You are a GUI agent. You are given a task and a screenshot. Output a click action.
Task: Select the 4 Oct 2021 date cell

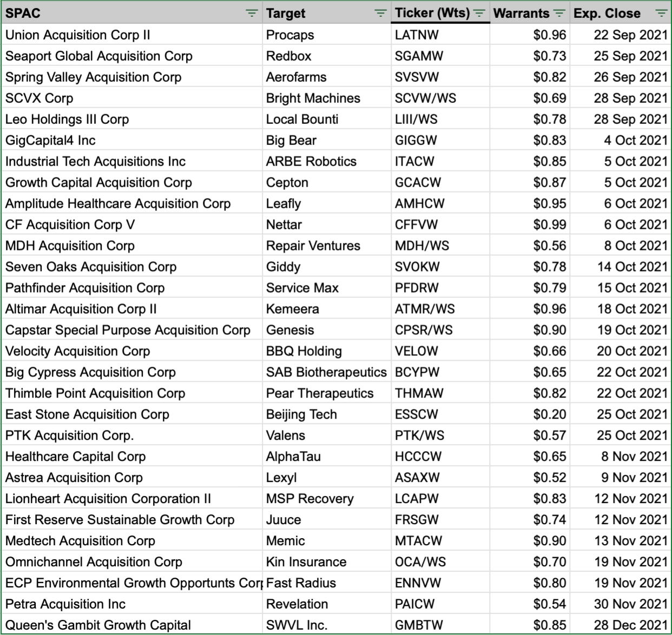pyautogui.click(x=620, y=141)
